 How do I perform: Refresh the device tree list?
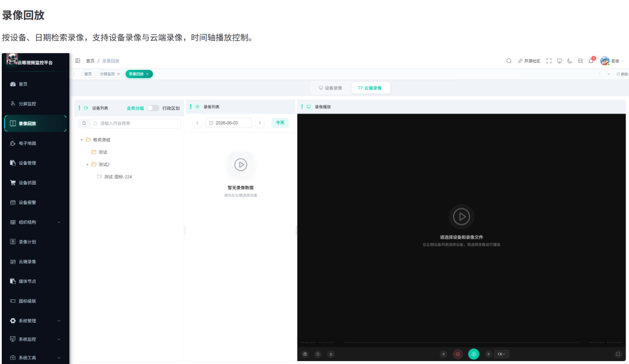pos(84,123)
